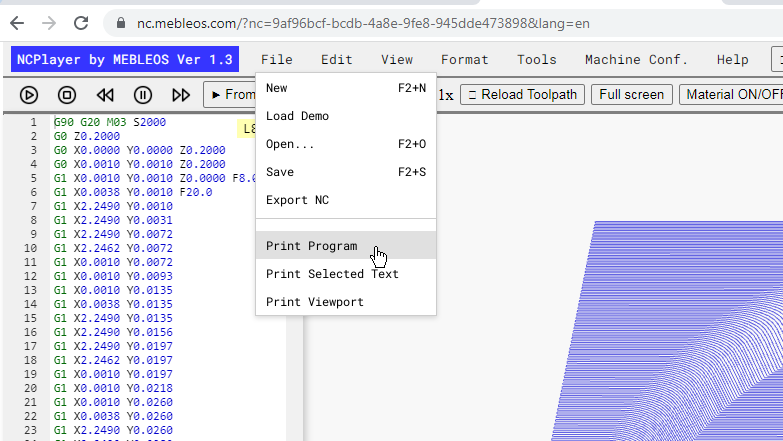Click line number 23 in gutter
Image resolution: width=783 pixels, height=441 pixels.
pyautogui.click(x=30, y=430)
